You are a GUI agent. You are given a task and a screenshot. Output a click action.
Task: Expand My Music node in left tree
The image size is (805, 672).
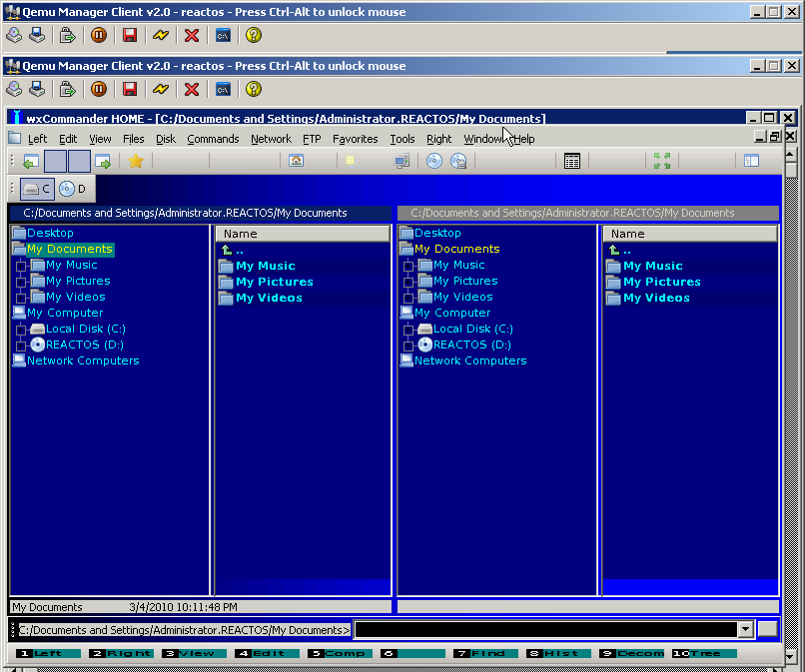[21, 266]
